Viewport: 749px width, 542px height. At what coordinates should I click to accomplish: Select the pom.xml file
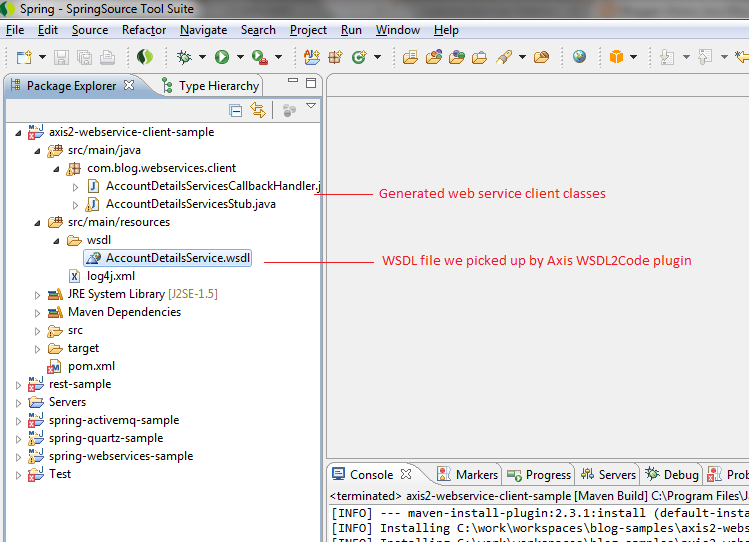81,366
